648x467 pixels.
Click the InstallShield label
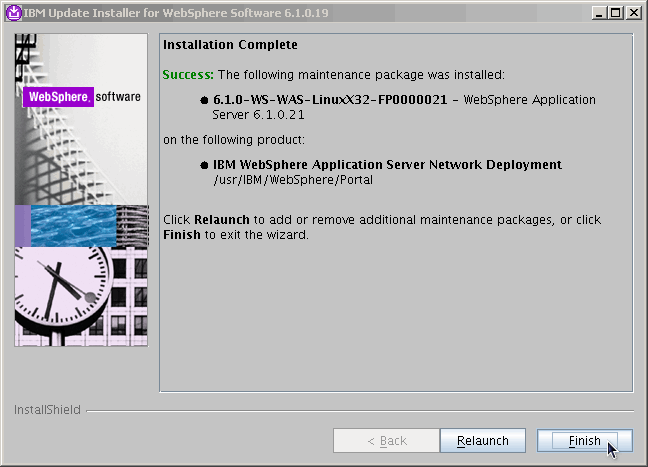46,410
